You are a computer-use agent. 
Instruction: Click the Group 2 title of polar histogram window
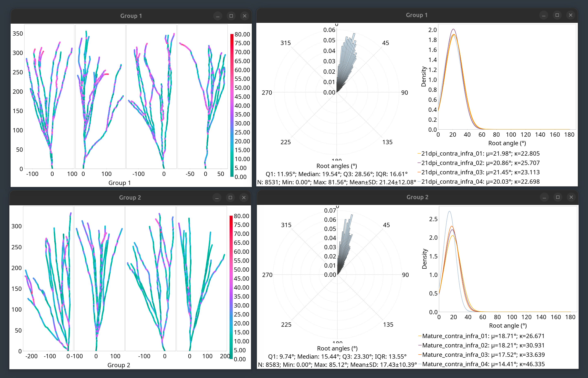tap(417, 197)
